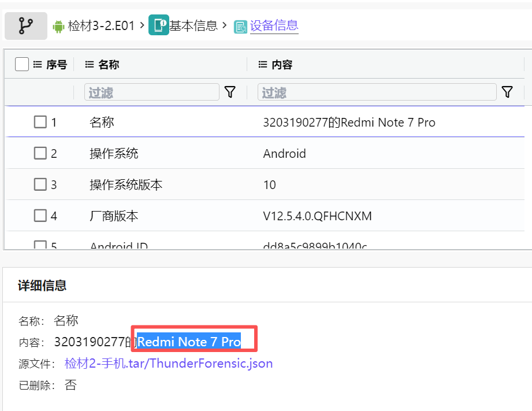Click the device info document icon

(x=240, y=27)
